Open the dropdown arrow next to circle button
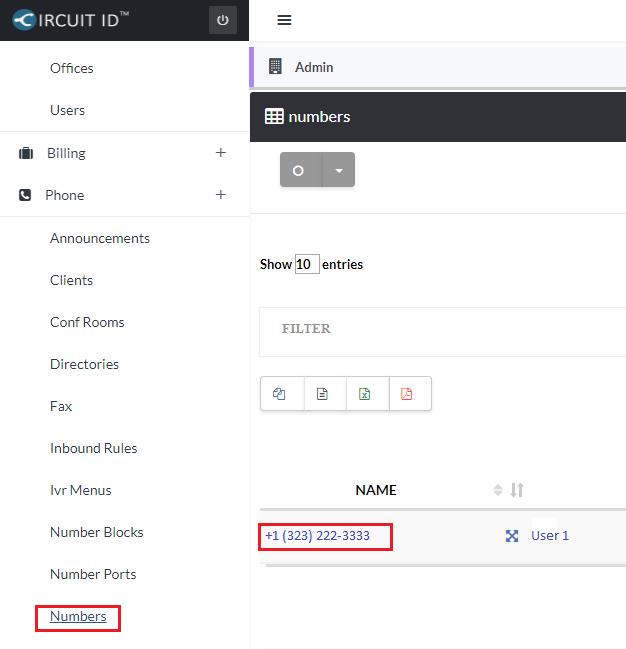Image resolution: width=626 pixels, height=649 pixels. (x=338, y=170)
